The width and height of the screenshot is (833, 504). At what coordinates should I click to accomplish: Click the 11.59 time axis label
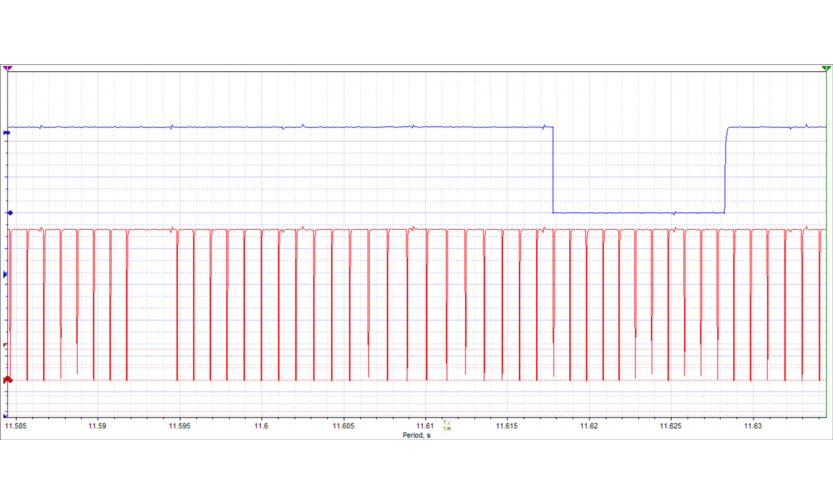[x=97, y=426]
